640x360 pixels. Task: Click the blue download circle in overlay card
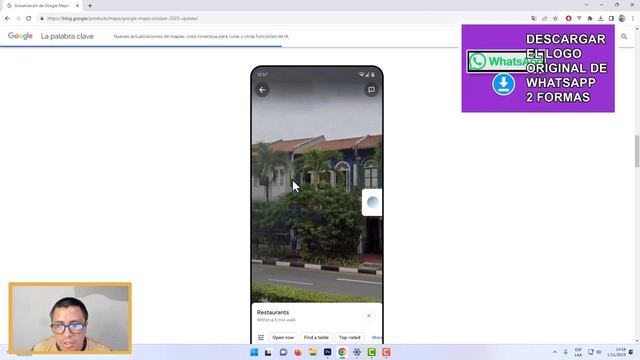click(503, 84)
